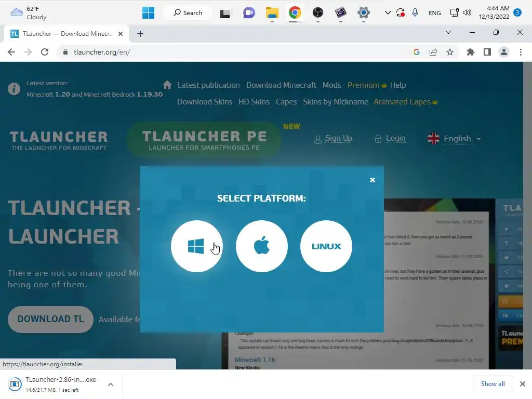This screenshot has height=399, width=532.
Task: Open the volume control tray icon
Action: (467, 13)
